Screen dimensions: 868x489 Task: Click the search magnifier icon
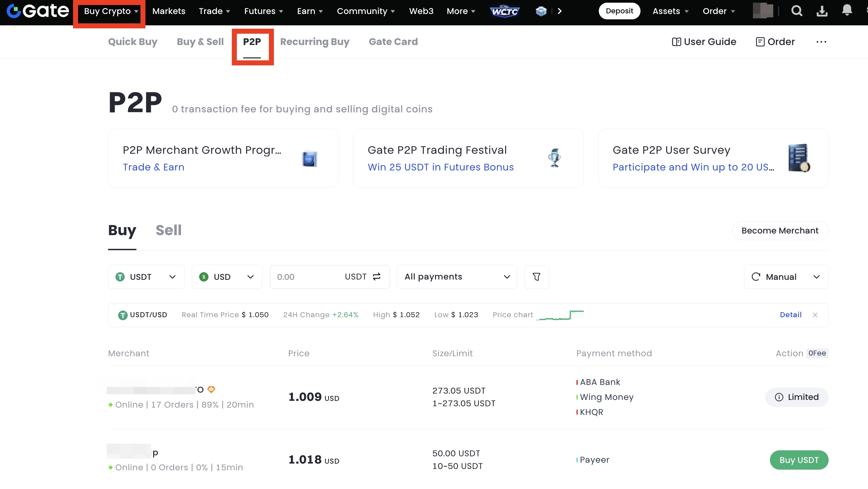click(797, 11)
